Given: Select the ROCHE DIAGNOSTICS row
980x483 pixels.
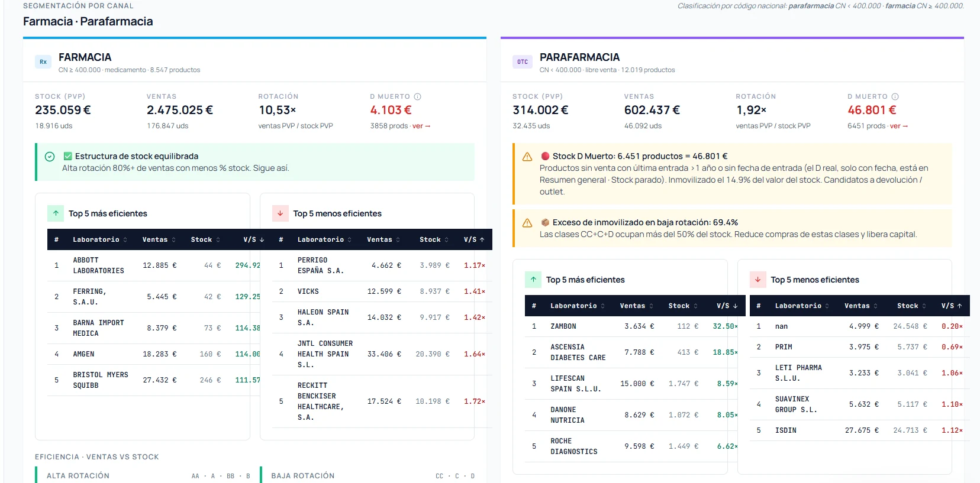Looking at the screenshot, I should [631, 446].
